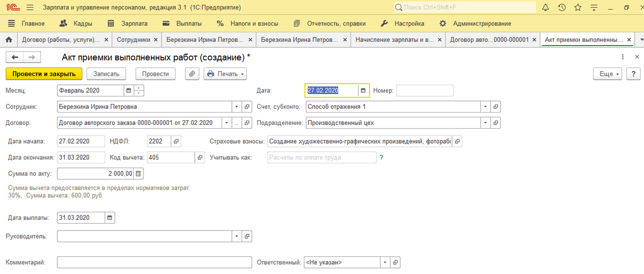Click the back navigation arrow
644x274 pixels.
pos(15,57)
